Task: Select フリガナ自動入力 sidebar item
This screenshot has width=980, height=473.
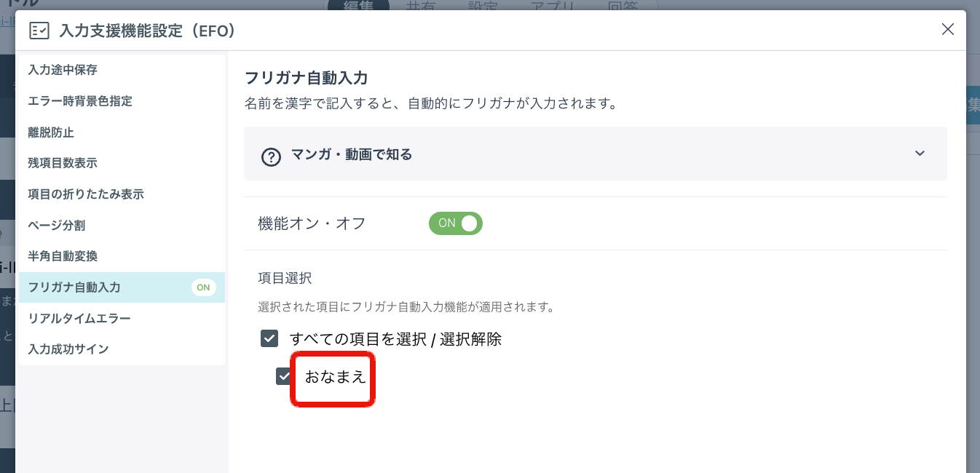Action: click(120, 287)
